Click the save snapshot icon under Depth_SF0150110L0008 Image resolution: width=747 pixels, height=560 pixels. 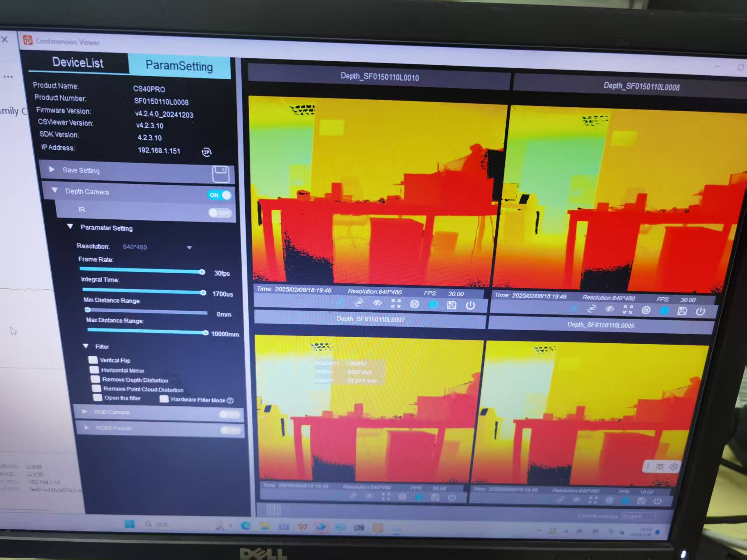point(682,310)
